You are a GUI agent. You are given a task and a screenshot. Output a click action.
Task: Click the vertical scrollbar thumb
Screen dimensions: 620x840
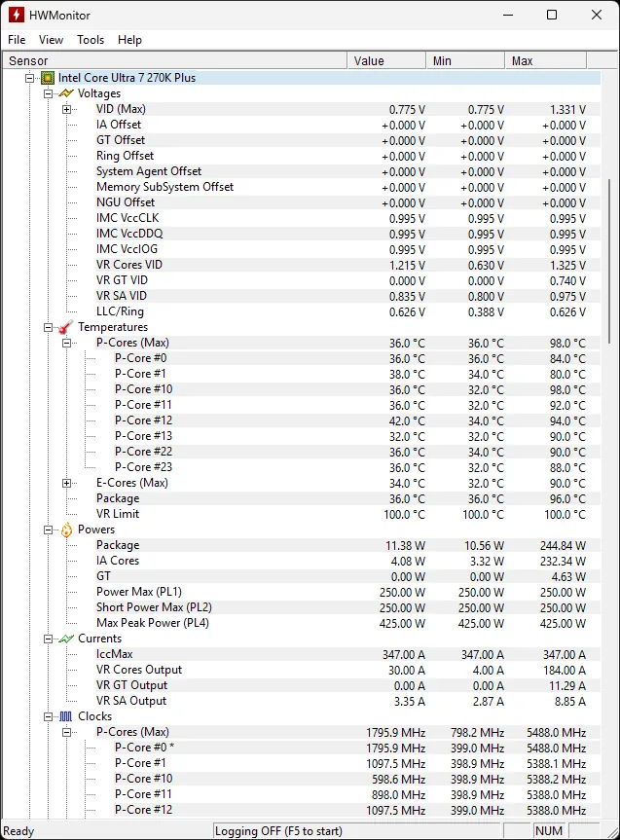point(609,261)
